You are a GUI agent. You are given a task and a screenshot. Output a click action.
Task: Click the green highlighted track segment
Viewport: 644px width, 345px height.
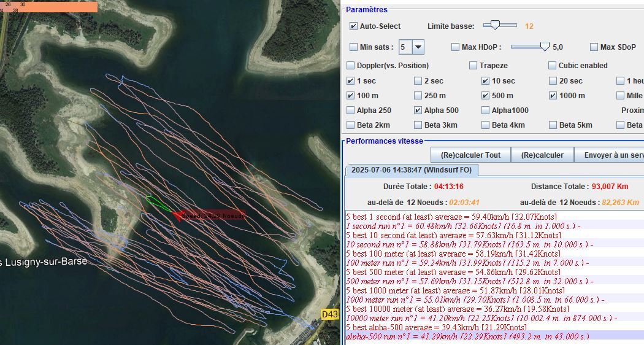[x=157, y=204]
